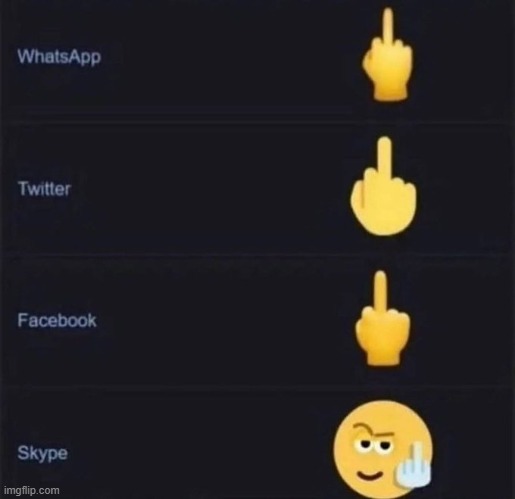Click the WhatsApp middle finger emoji
Viewport: 515px width, 499px height.
pos(388,54)
